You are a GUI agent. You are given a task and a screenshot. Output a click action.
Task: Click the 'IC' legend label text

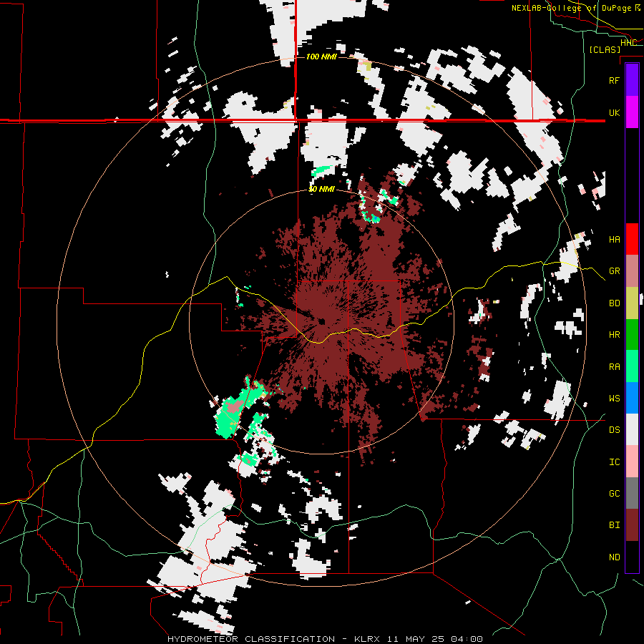point(614,462)
